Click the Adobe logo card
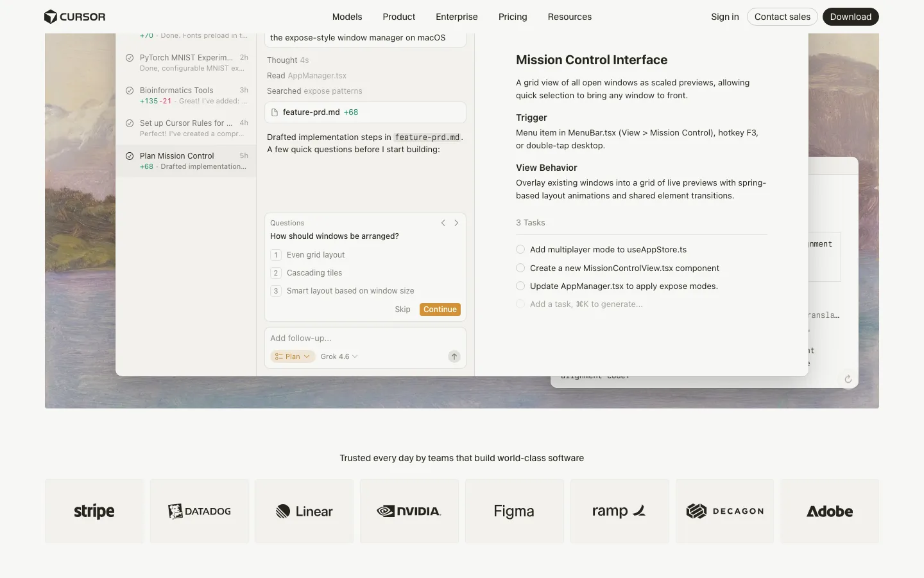Screen dimensions: 924x578 pyautogui.click(x=830, y=511)
